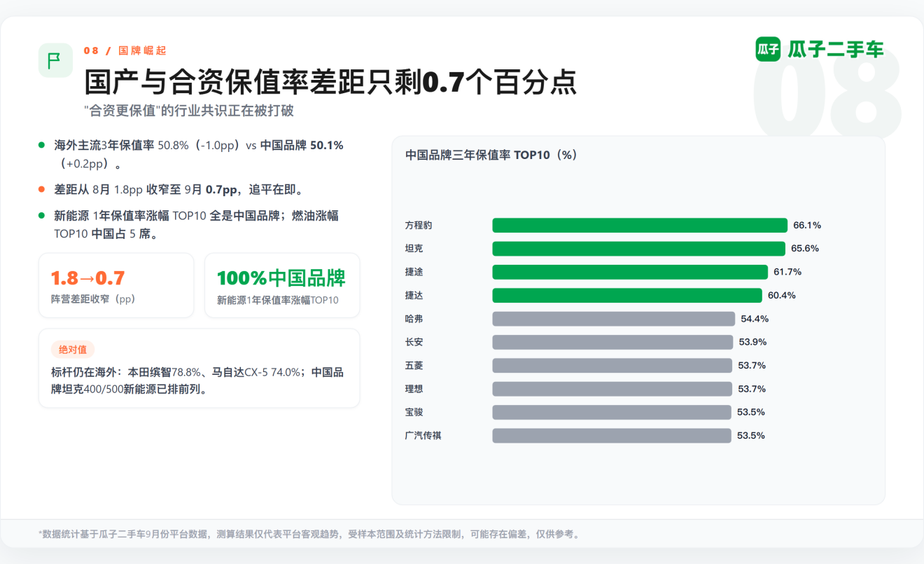Click the green bar for 坦克
The width and height of the screenshot is (924, 564).
tap(638, 249)
